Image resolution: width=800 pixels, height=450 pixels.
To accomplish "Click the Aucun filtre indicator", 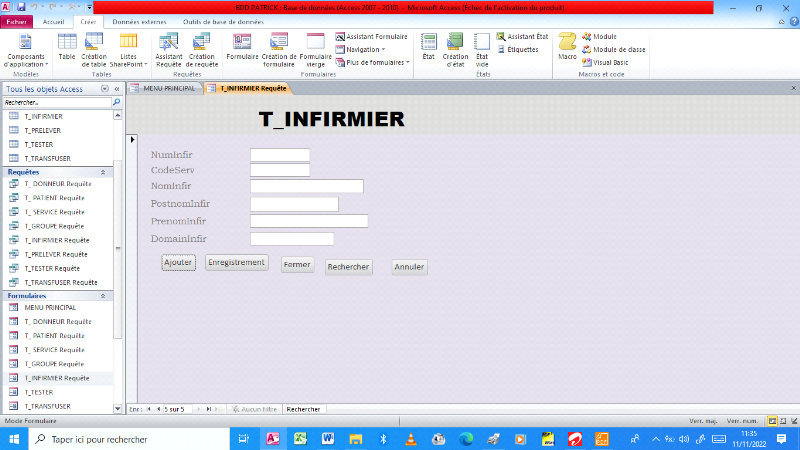I will (x=254, y=409).
